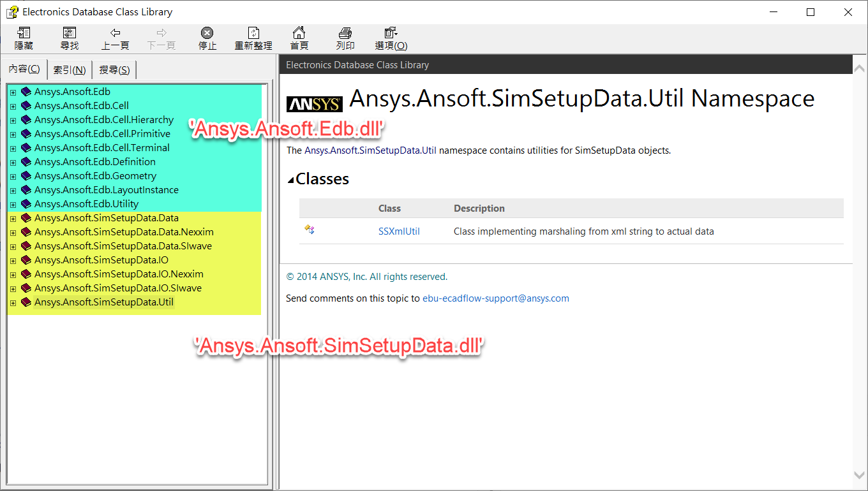
Task: Click book icon beside Ansys.Ansoft.Edb.Cell.Primitive
Action: pyautogui.click(x=26, y=134)
